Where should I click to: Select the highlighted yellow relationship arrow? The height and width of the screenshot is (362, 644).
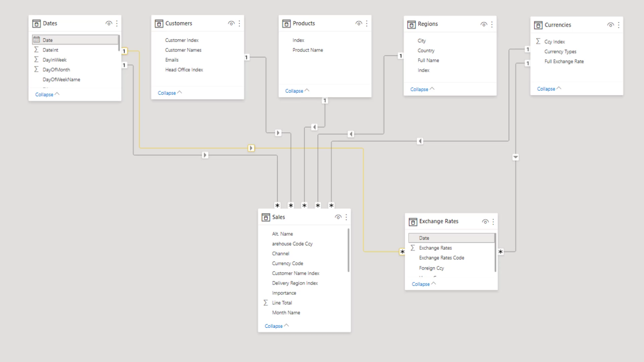(x=251, y=148)
